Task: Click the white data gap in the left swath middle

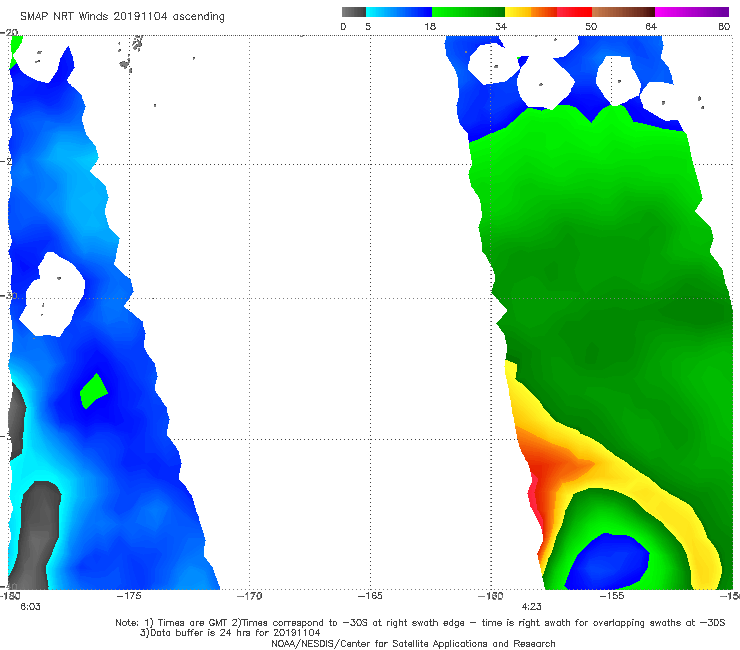Action: coord(52,295)
